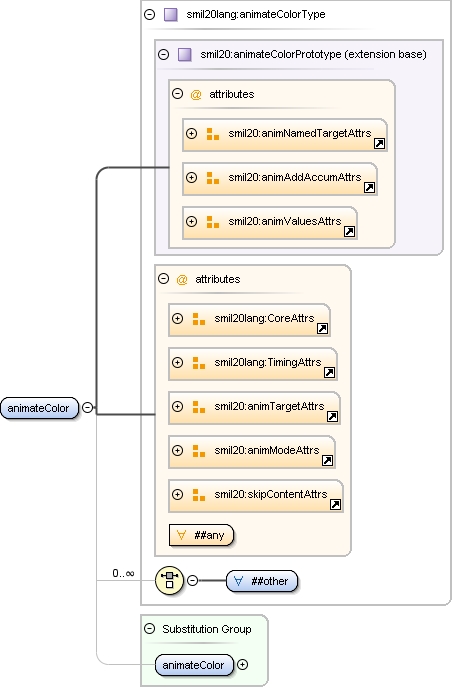The width and height of the screenshot is (453, 688).
Task: Expand the smil20lang:CoreAttrs group
Action: [177, 319]
